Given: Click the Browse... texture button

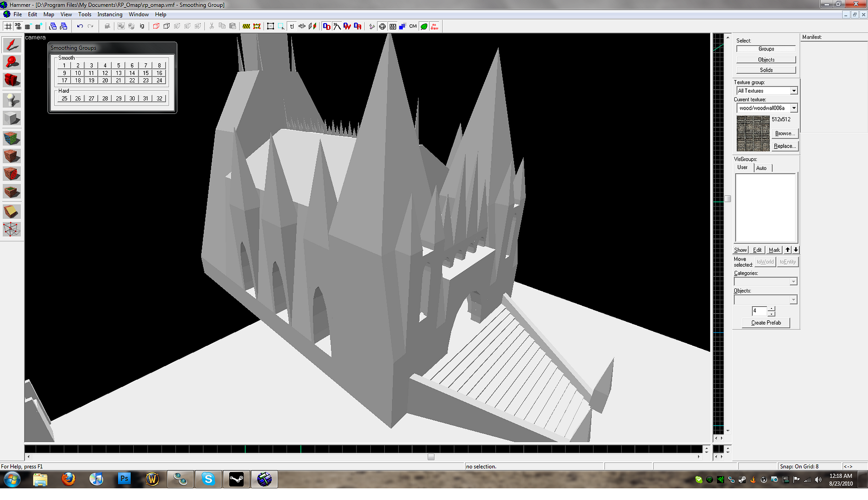Looking at the screenshot, I should (x=785, y=133).
